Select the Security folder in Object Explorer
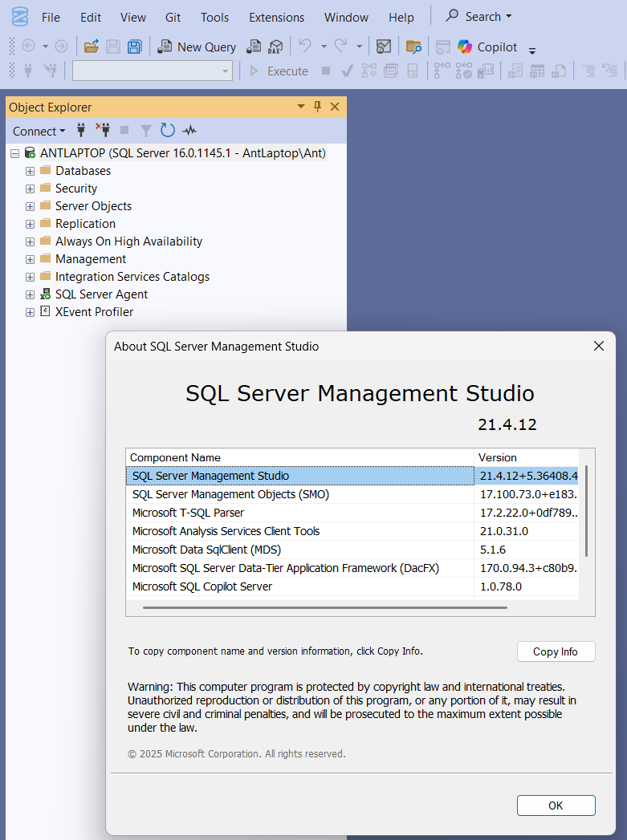 pos(76,189)
